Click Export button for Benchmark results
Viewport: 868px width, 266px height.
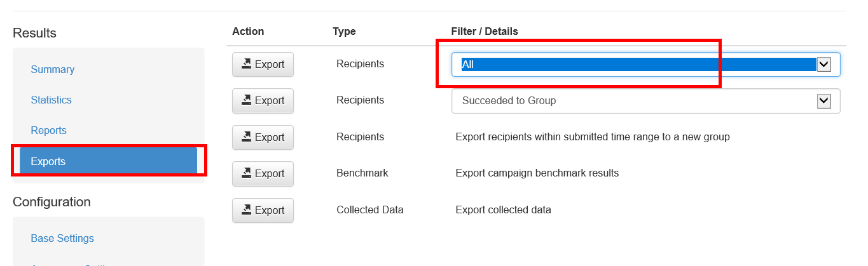pyautogui.click(x=263, y=173)
